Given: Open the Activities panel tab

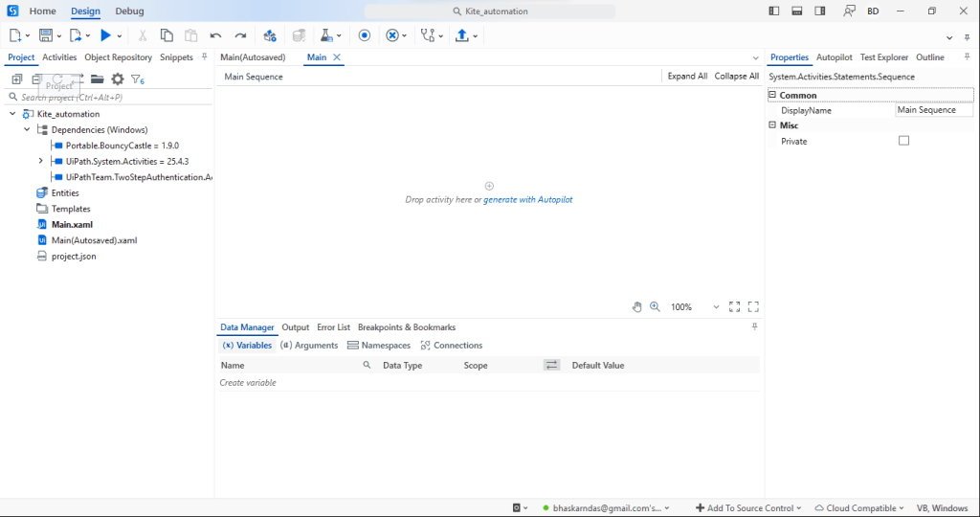Looking at the screenshot, I should [59, 57].
